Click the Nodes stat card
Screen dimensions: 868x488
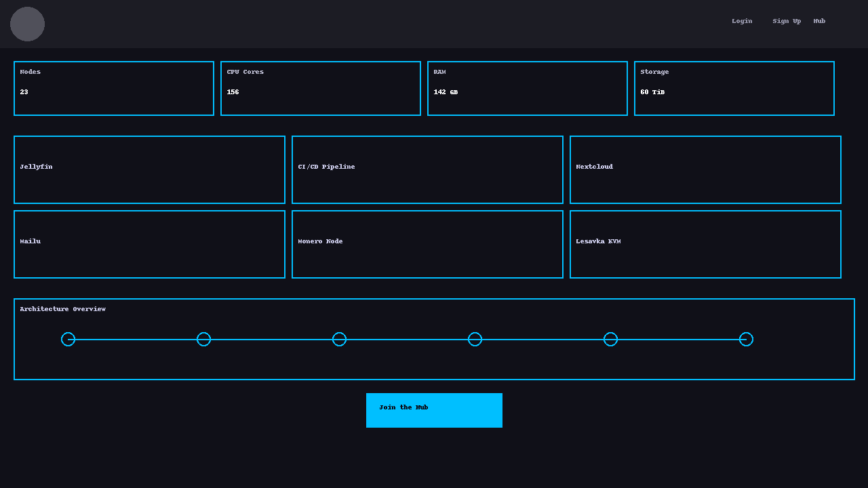(114, 89)
